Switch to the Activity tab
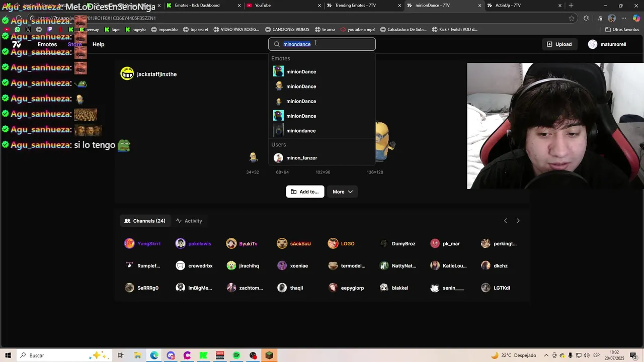644x362 pixels. 189,221
